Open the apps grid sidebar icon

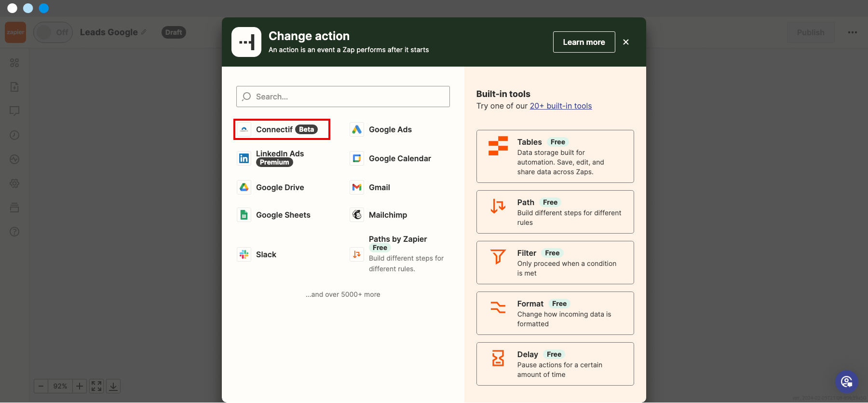[14, 63]
